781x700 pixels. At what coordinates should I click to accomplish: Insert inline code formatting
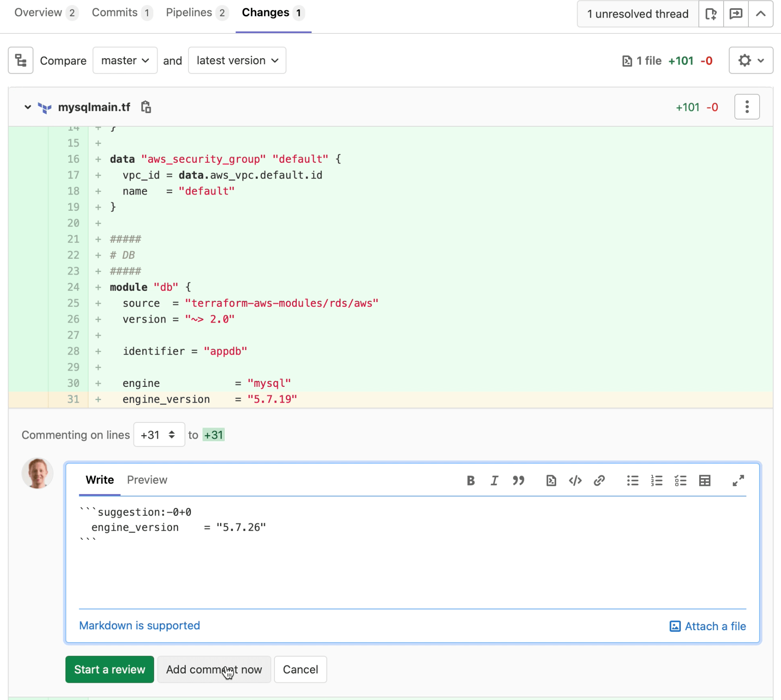click(575, 480)
